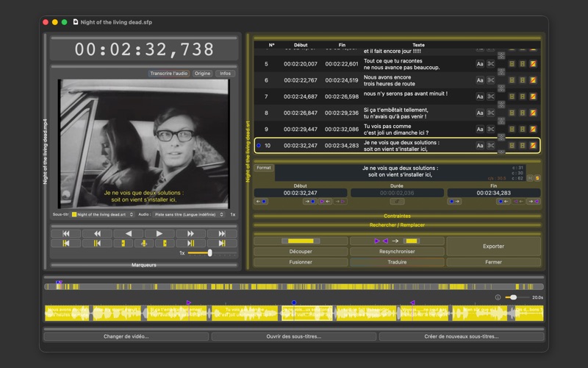Click the scissors icon on subtitle 8
Viewport: 588px width, 368px height.
pyautogui.click(x=490, y=113)
